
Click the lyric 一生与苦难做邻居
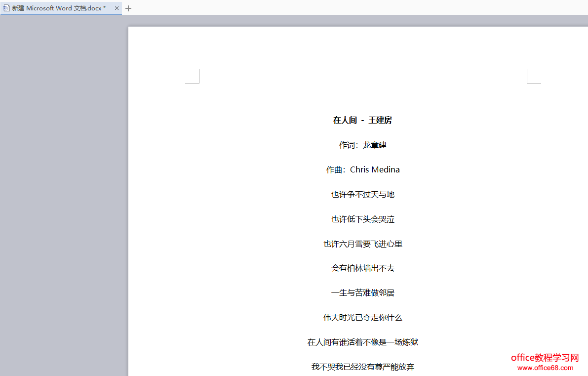363,292
